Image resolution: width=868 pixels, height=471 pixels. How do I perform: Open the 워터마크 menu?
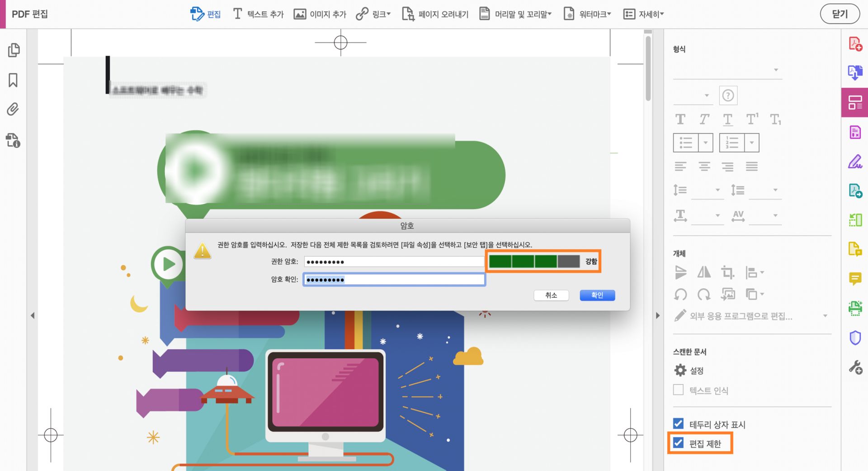point(587,14)
